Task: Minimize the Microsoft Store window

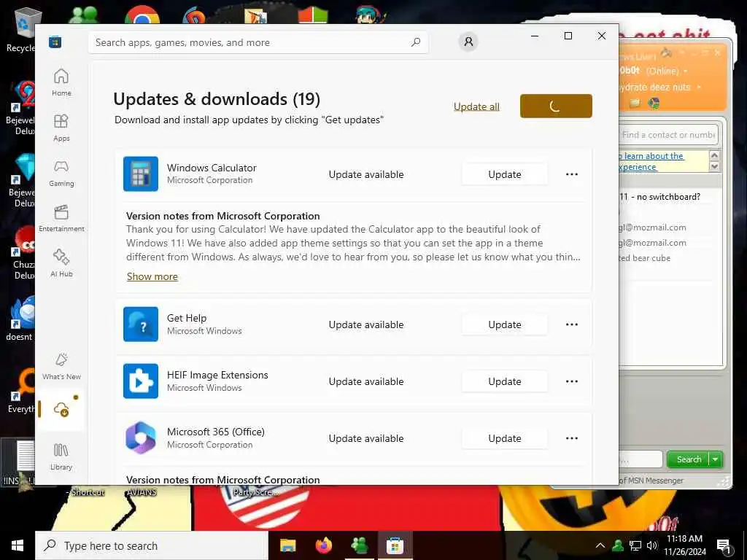Action: (535, 36)
